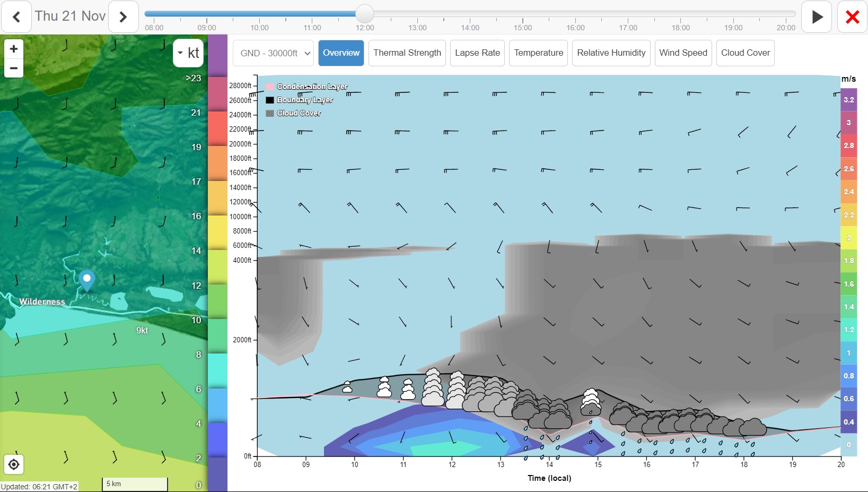This screenshot has height=492, width=868.
Task: Click the Boundary Layer legend entry
Action: click(300, 100)
